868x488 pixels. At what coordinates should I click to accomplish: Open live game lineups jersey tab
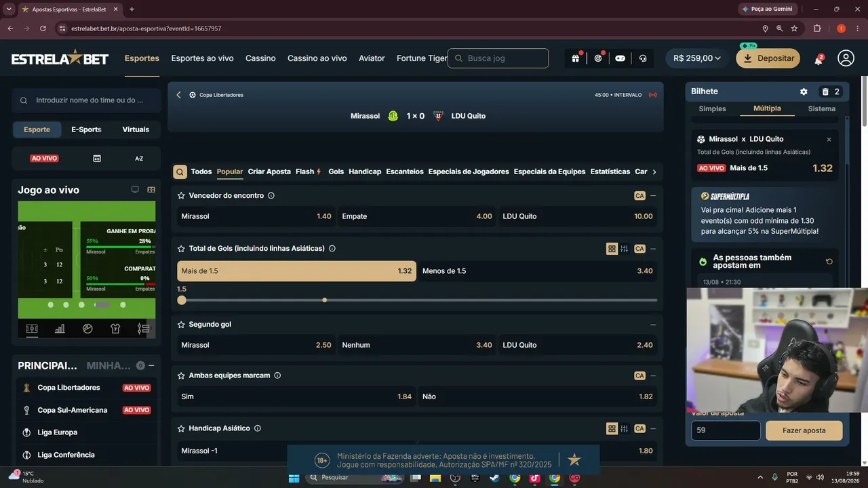tap(115, 329)
